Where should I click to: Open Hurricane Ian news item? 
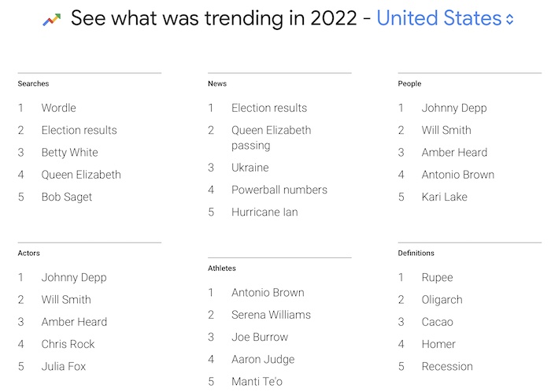(x=264, y=213)
